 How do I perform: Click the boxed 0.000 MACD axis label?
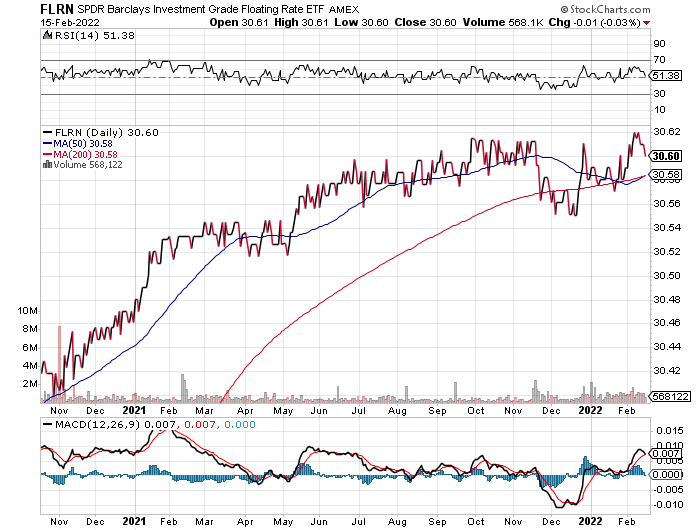(666, 475)
